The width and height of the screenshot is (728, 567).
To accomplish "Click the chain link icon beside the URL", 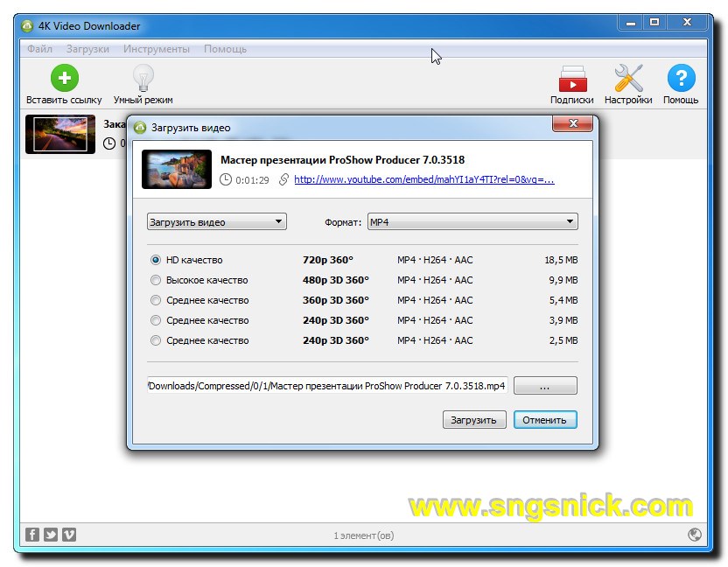I will (283, 179).
